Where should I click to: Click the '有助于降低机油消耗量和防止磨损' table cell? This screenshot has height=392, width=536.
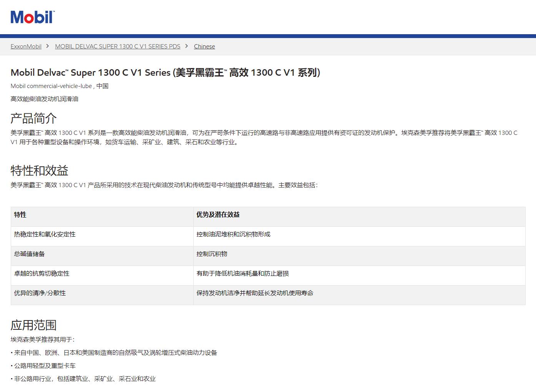click(359, 276)
